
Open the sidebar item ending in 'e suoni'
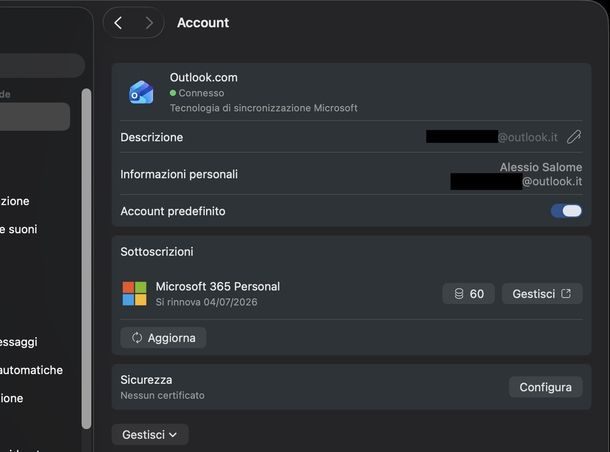[19, 229]
